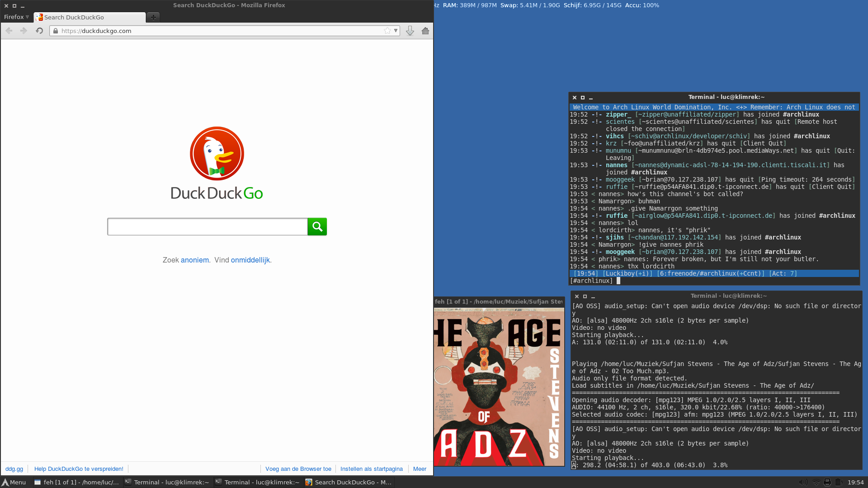Close the mplayer terminal window with X
The height and width of the screenshot is (488, 868).
coord(577,296)
